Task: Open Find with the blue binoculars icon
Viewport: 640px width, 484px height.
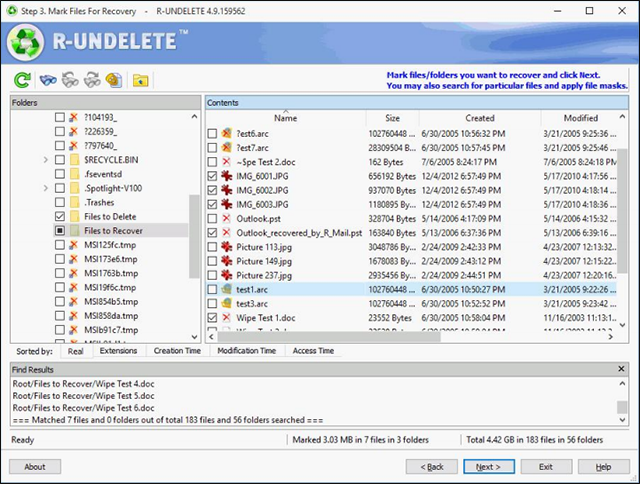Action: (48, 80)
